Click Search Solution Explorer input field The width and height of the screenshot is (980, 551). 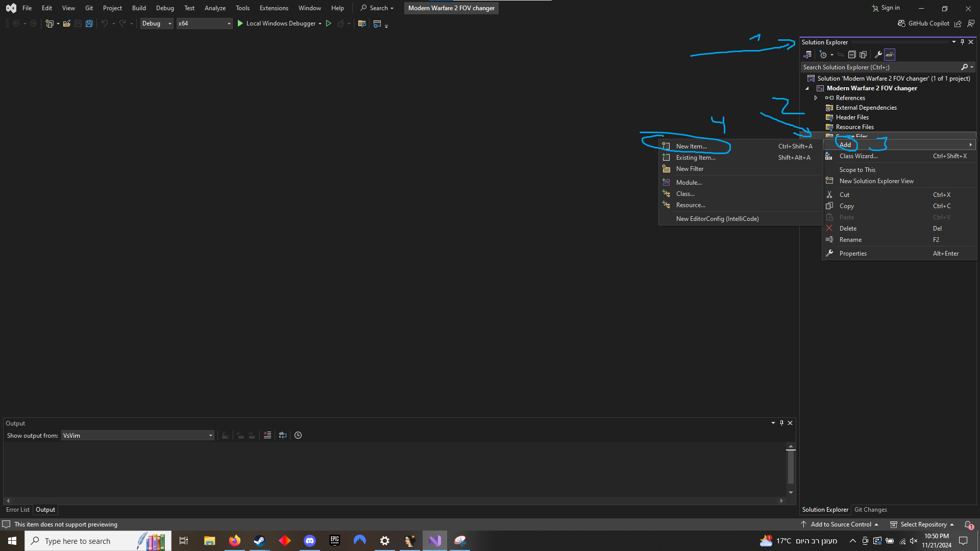click(880, 67)
